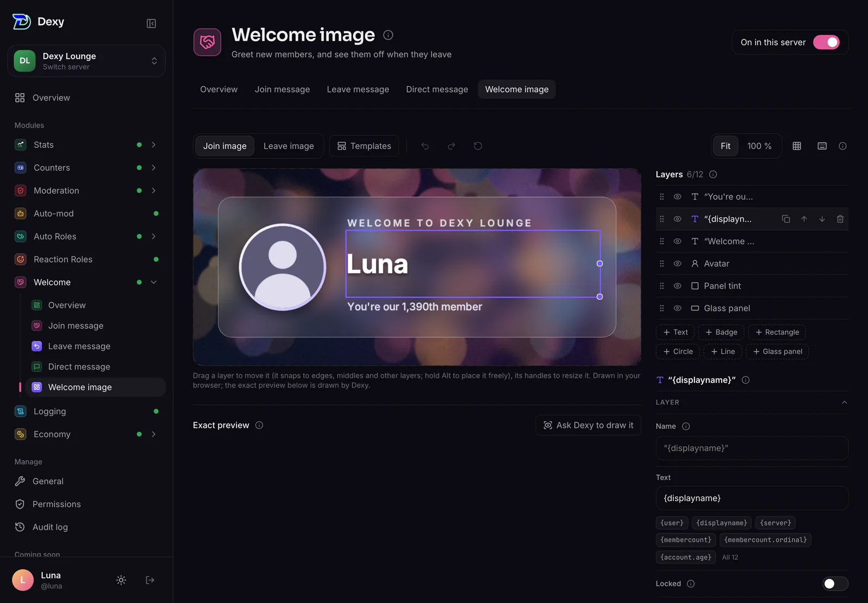Screen dimensions: 868x603
Task: Switch to the Join message tab
Action: coord(282,90)
